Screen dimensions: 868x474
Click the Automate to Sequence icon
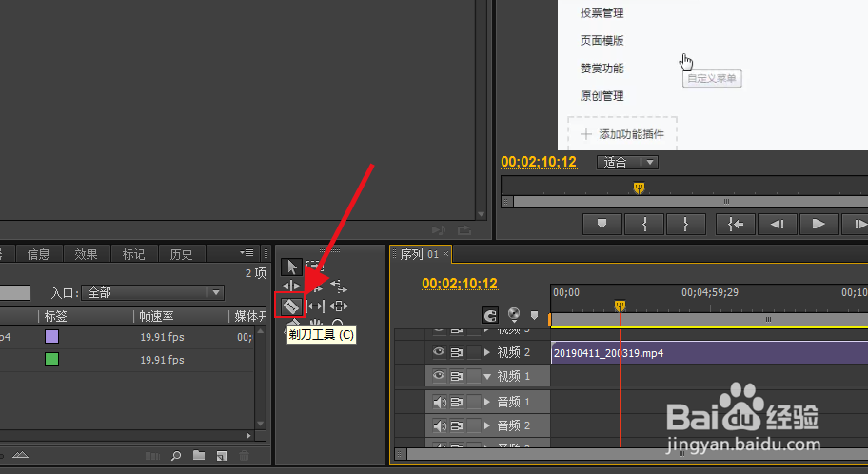point(152,456)
